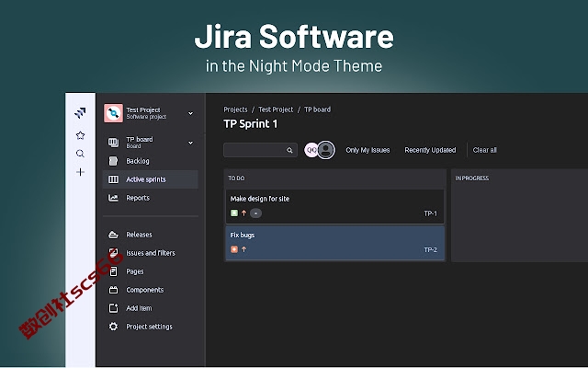Open starred items via star icon
The width and height of the screenshot is (588, 368).
[x=80, y=135]
